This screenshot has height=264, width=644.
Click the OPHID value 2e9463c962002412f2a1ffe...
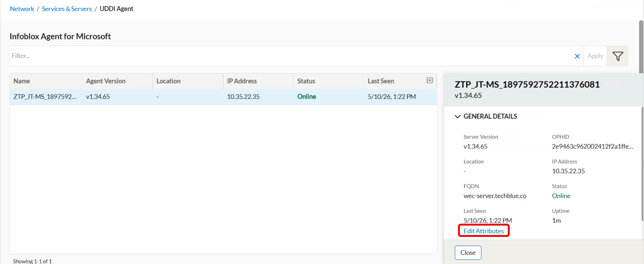592,146
